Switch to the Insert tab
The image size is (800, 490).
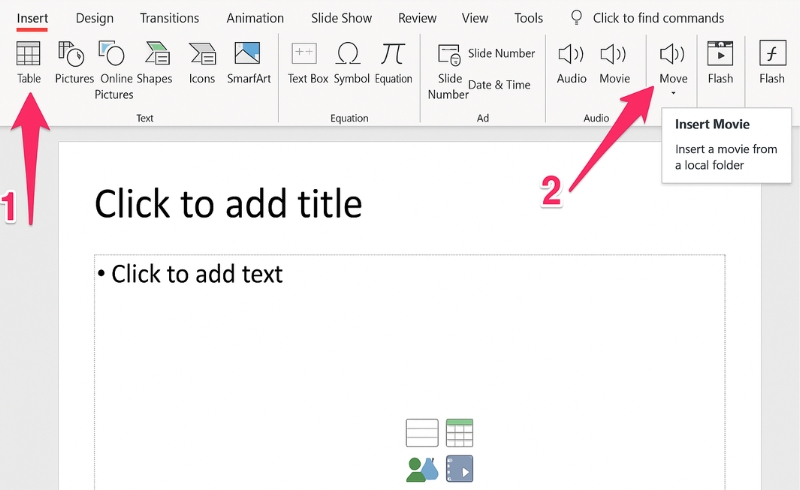point(32,18)
